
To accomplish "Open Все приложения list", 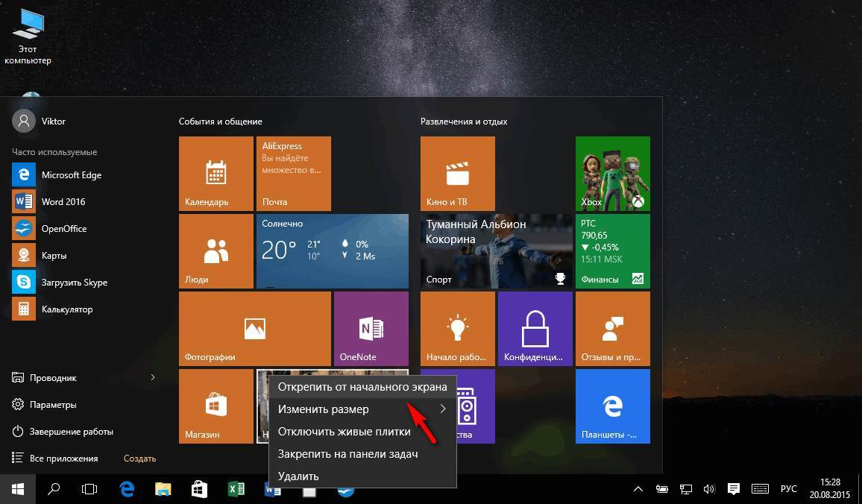I will [x=63, y=459].
